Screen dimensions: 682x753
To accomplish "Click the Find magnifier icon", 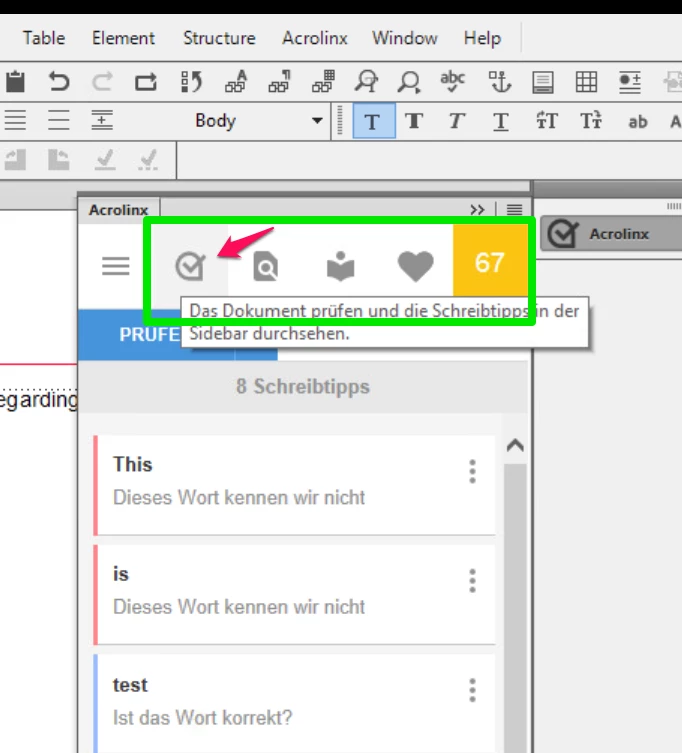I will pos(409,82).
